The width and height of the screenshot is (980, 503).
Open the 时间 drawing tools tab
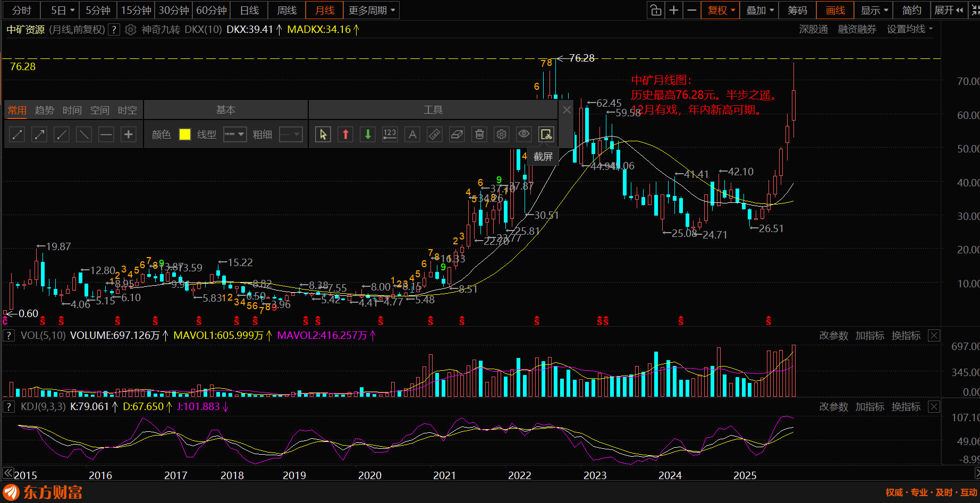click(72, 110)
